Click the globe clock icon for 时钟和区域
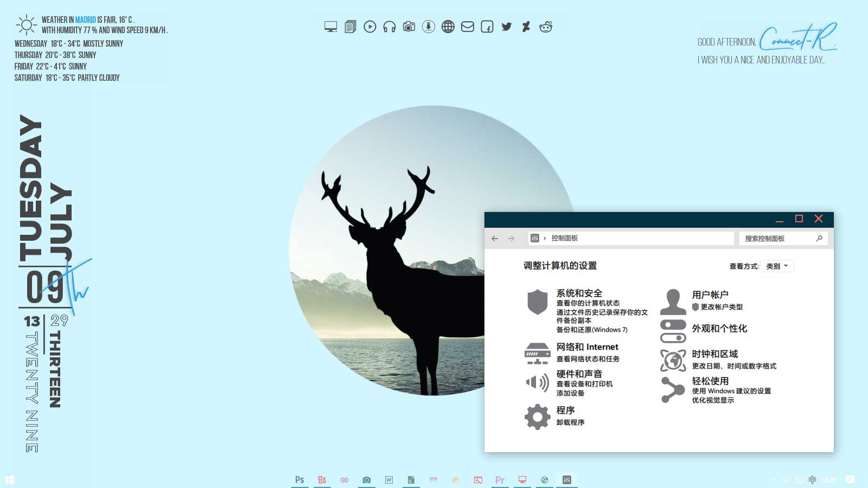The height and width of the screenshot is (488, 868). tap(673, 359)
